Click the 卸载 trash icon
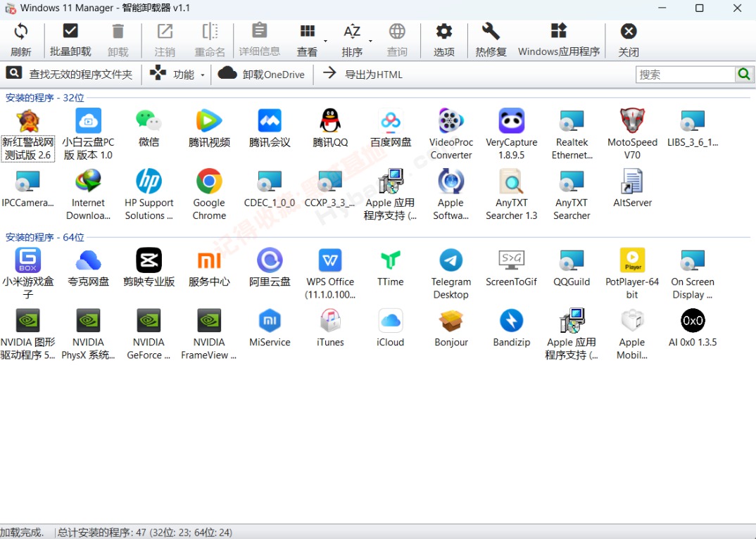The image size is (756, 539). click(118, 32)
